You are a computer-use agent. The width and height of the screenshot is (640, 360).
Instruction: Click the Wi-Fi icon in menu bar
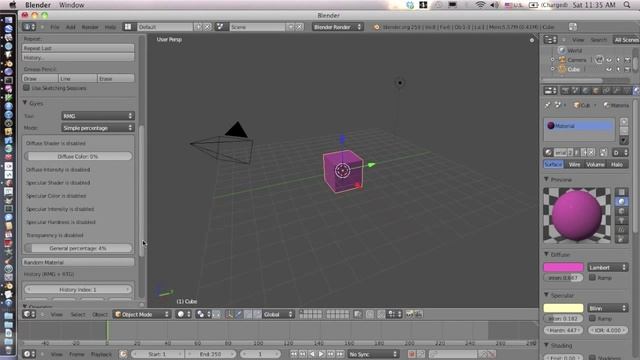480,5
